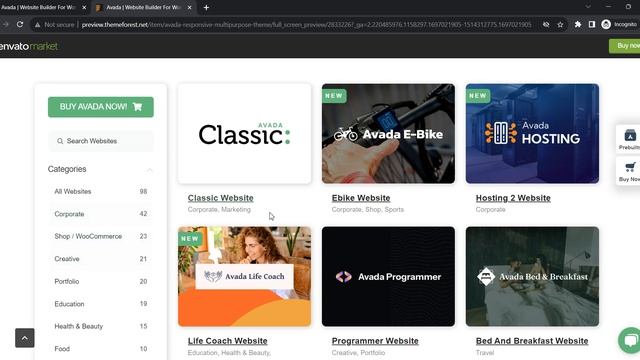Open the browser side panel icon

(x=591, y=24)
